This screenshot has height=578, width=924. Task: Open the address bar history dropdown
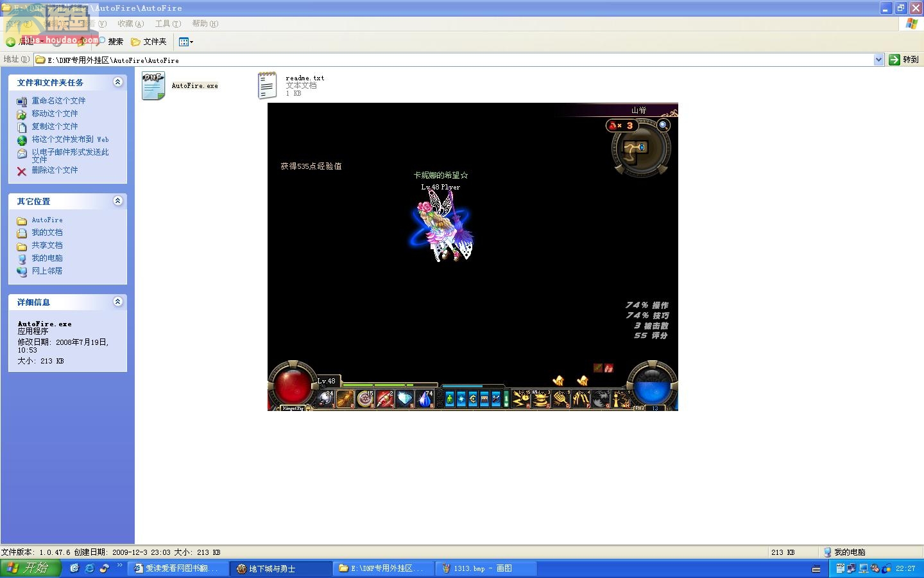coord(878,60)
